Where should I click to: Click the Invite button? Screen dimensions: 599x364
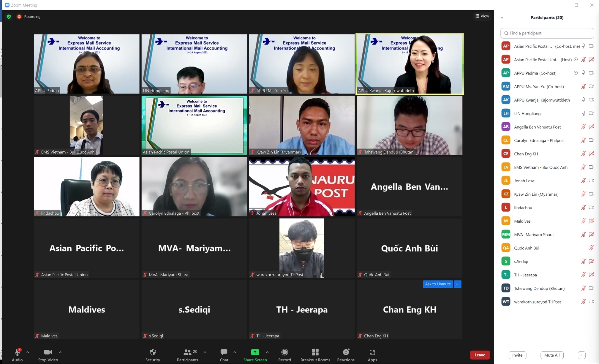[517, 355]
